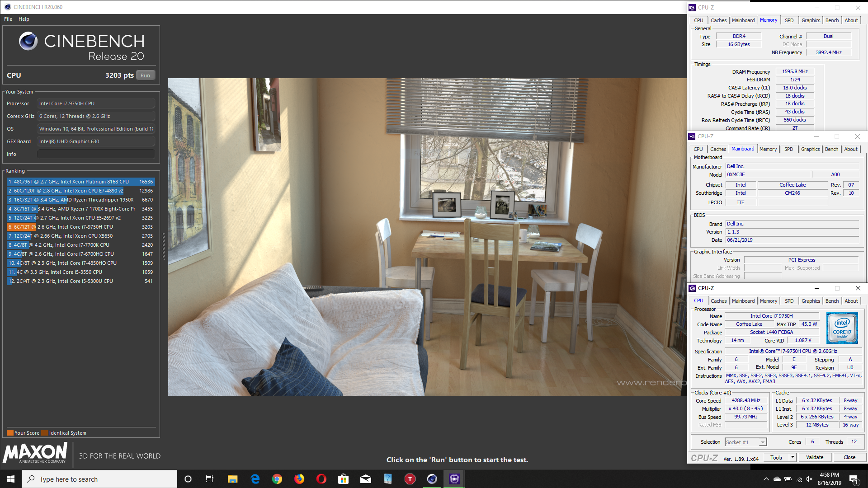
Task: Click the Intel Core i7 badge in CPU-Z
Action: pyautogui.click(x=842, y=328)
